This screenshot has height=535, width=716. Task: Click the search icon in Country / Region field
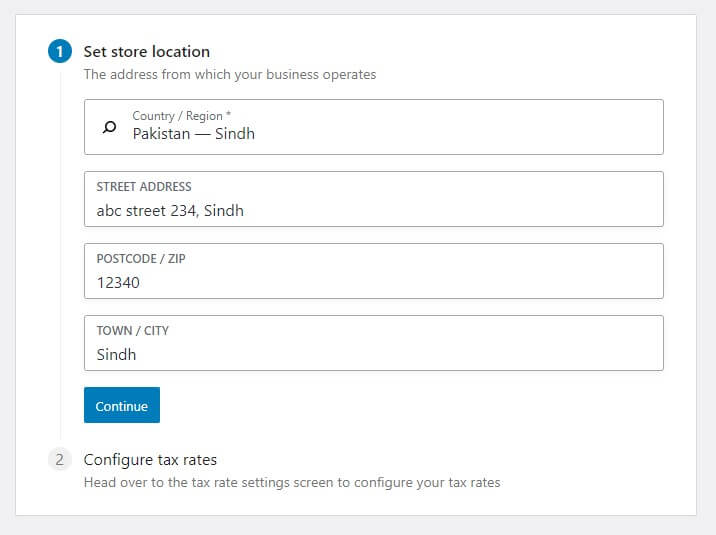click(x=109, y=127)
